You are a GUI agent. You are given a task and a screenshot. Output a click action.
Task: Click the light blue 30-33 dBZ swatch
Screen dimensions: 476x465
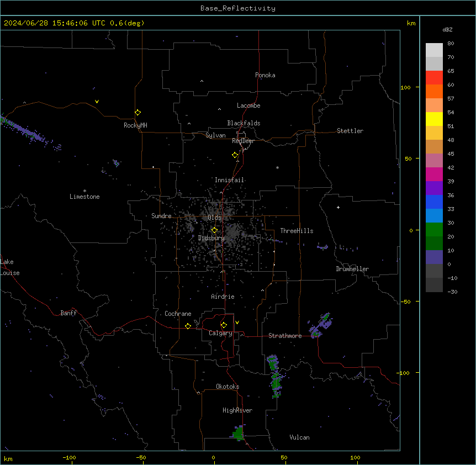[x=434, y=216]
